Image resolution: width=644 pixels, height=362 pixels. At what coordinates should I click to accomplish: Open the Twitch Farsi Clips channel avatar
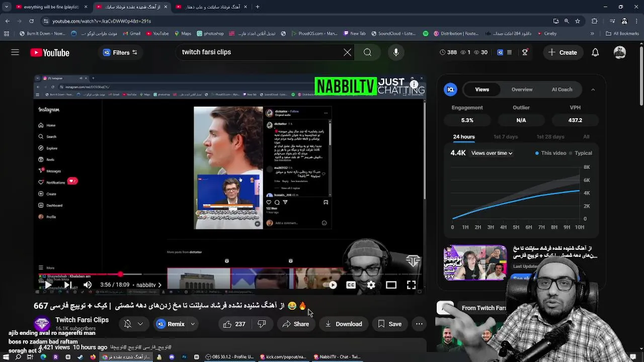coord(42,323)
